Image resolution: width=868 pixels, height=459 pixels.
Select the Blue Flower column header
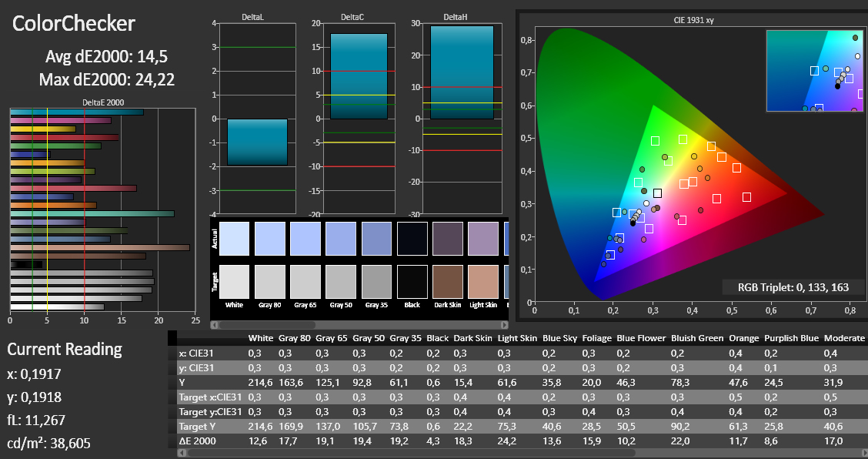(x=641, y=338)
